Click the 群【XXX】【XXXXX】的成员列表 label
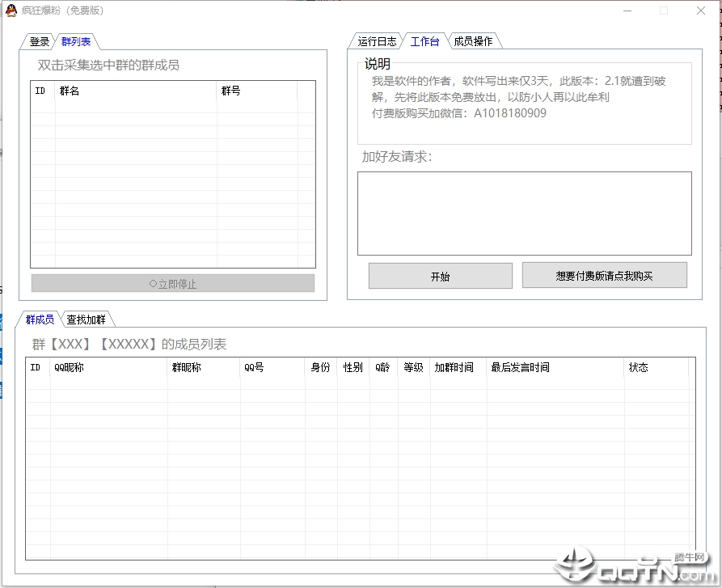This screenshot has width=722, height=588. click(x=129, y=344)
